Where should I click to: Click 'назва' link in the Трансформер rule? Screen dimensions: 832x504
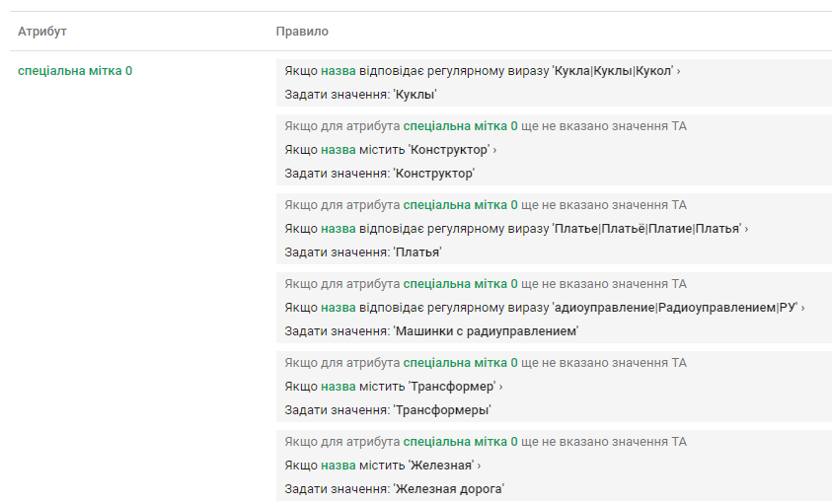pyautogui.click(x=338, y=387)
